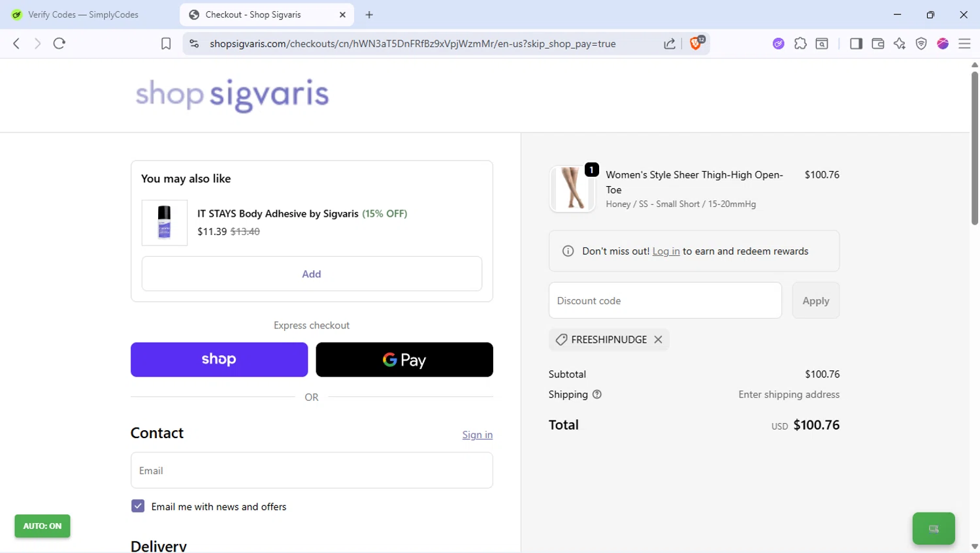Click the scrollbar up arrow
This screenshot has height=553, width=980.
click(975, 65)
